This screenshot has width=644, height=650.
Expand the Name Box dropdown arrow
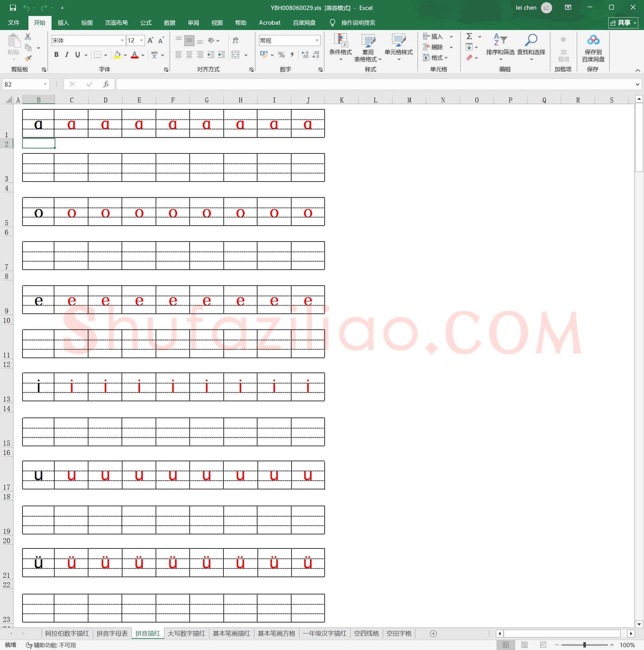tap(45, 84)
